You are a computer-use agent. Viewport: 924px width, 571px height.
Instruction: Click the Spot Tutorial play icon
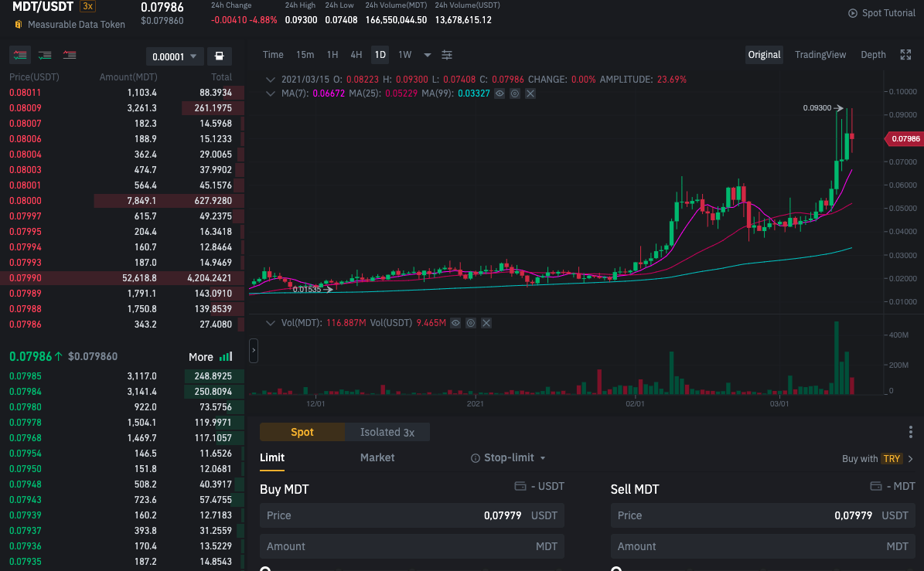pyautogui.click(x=852, y=13)
